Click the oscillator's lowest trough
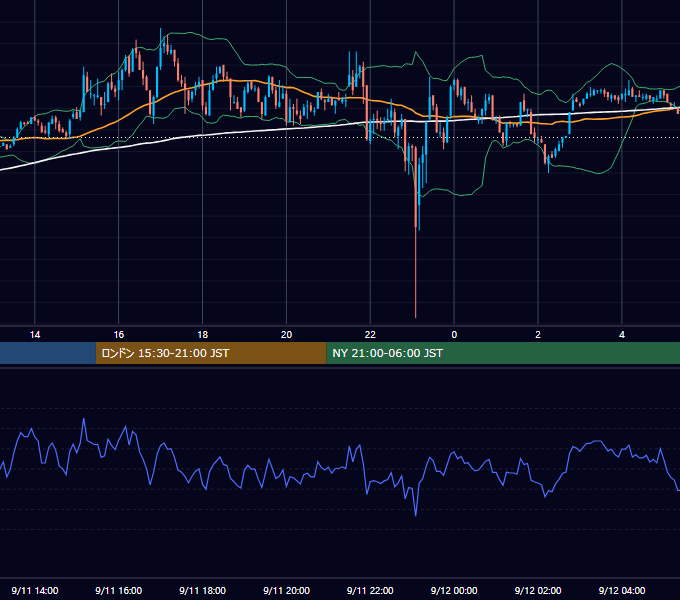680x600 pixels. 415,515
